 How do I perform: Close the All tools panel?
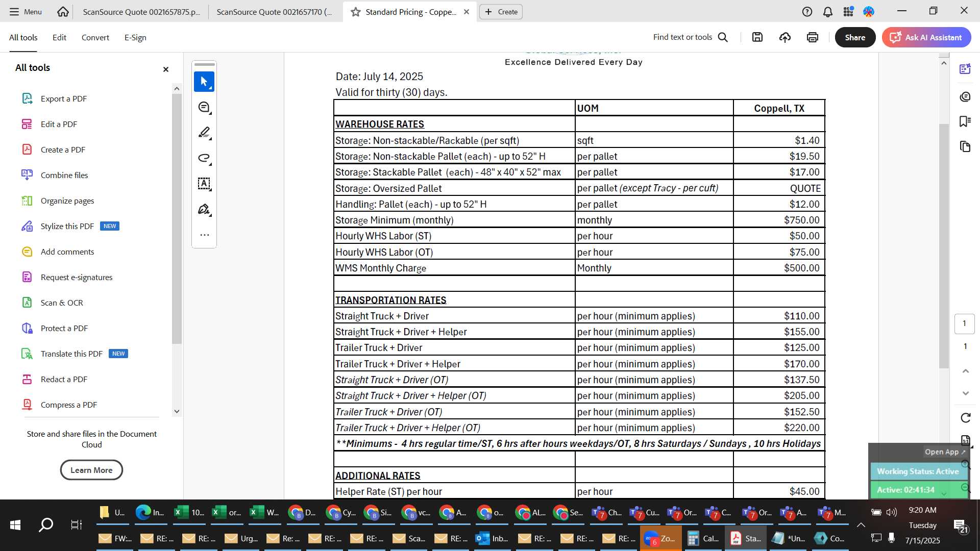pyautogui.click(x=165, y=69)
